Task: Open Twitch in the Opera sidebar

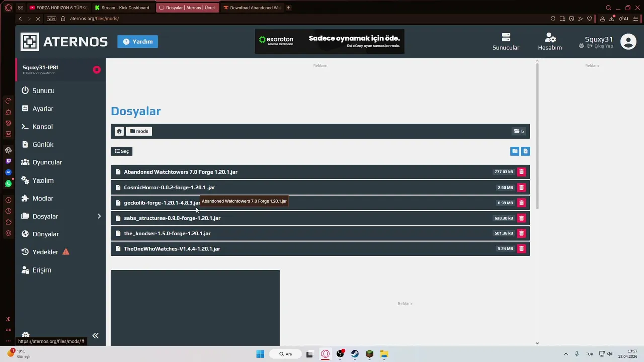Action: click(x=8, y=161)
